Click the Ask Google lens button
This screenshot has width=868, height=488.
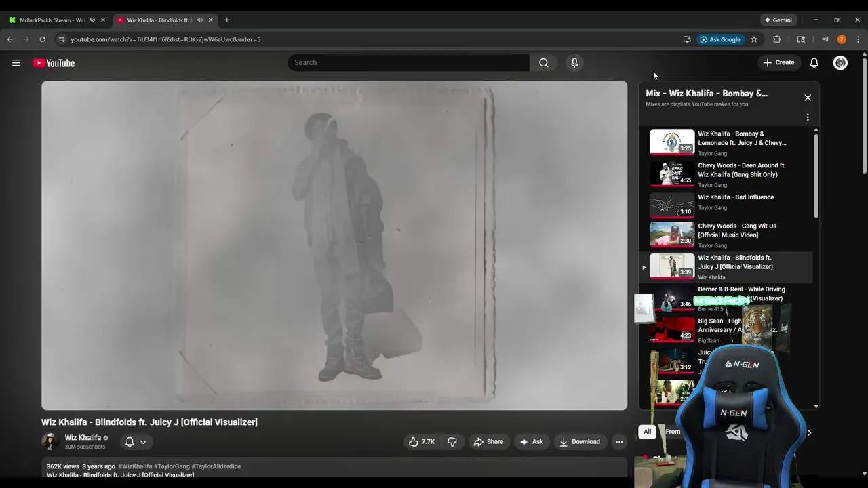720,39
